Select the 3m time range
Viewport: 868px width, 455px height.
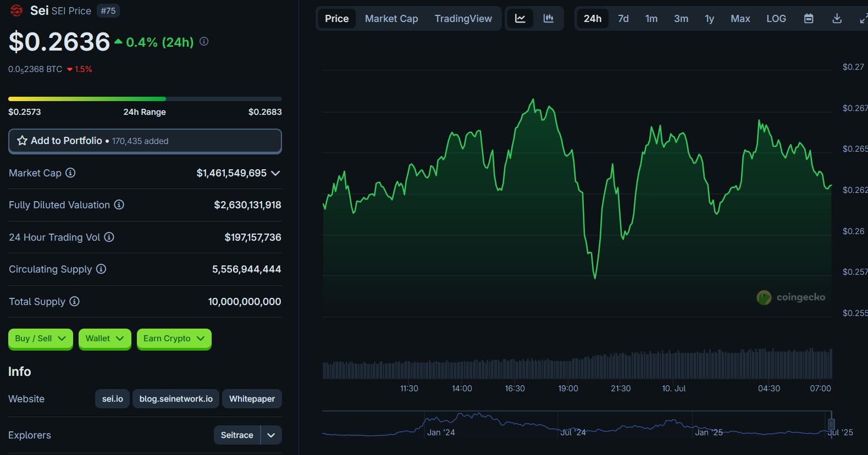681,19
